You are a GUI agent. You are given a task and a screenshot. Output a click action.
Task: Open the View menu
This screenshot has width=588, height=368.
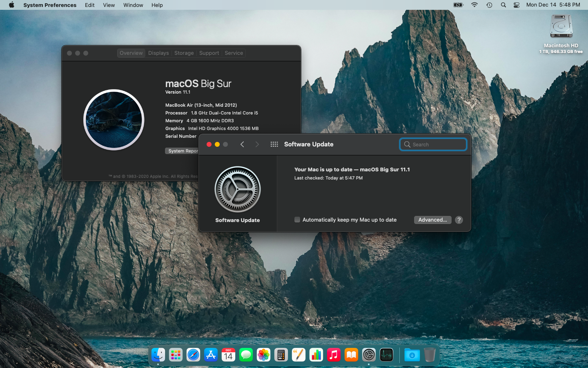click(x=109, y=5)
